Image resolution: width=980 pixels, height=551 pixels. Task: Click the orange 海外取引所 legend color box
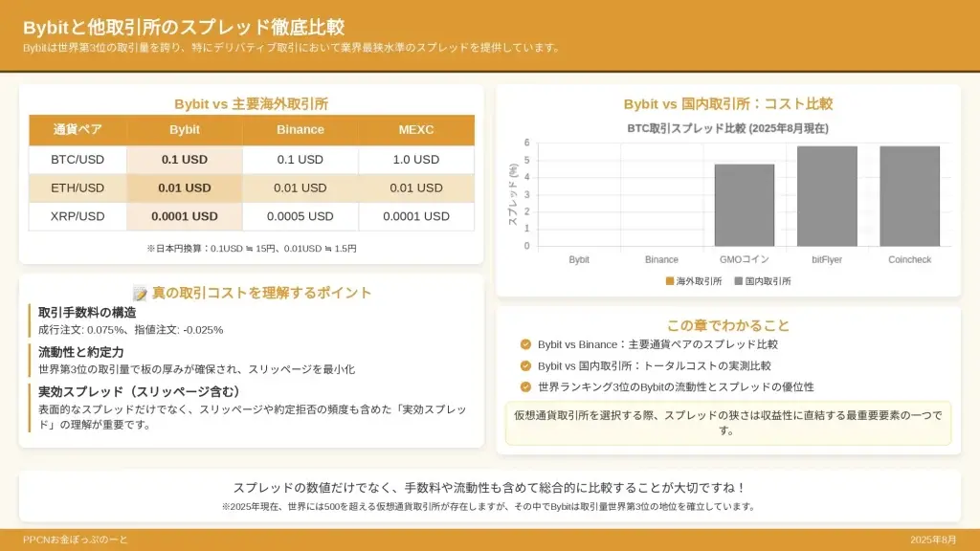tap(670, 281)
